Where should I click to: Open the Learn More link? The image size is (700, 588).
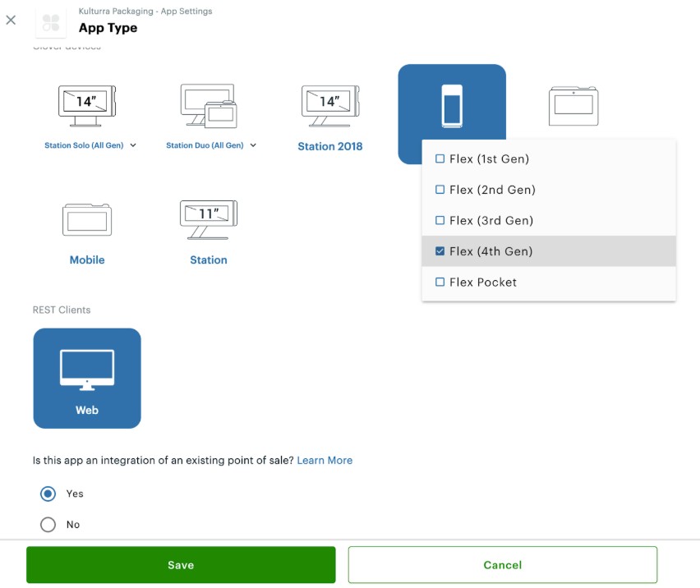tap(325, 461)
